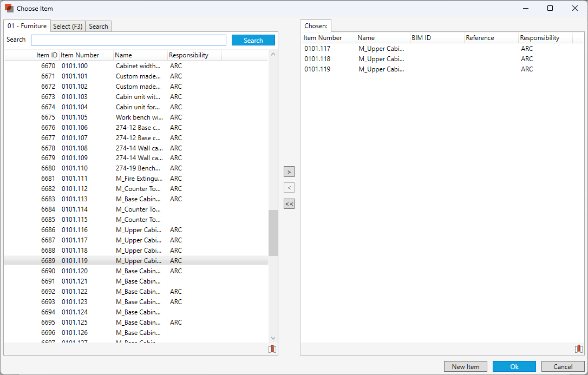Confirm with the Ok button
This screenshot has height=375, width=588.
point(514,366)
